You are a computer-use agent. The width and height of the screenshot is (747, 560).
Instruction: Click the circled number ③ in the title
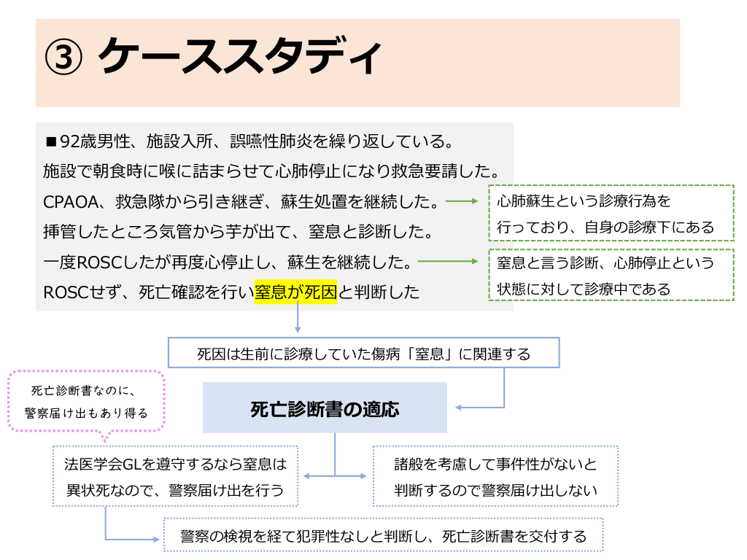click(x=63, y=57)
